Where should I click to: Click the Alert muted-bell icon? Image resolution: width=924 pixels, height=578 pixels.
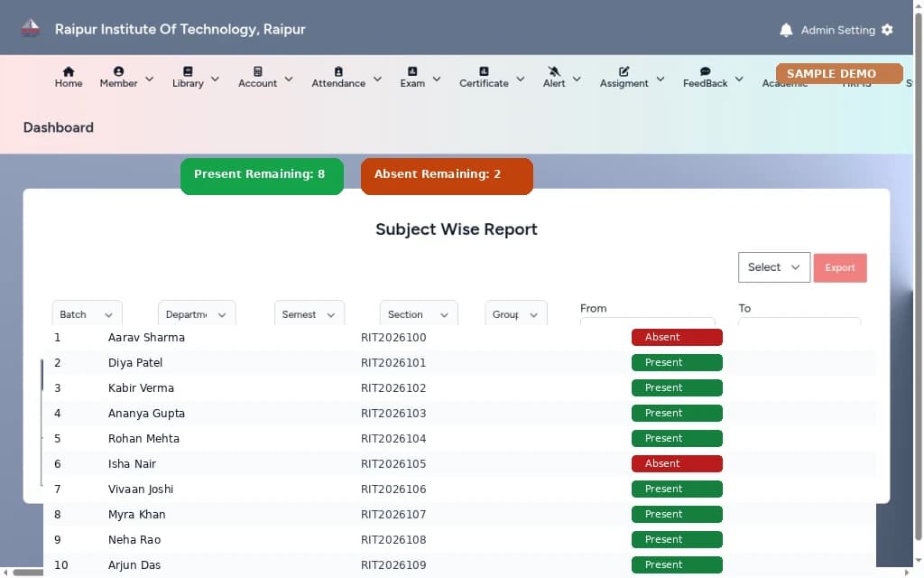point(554,71)
